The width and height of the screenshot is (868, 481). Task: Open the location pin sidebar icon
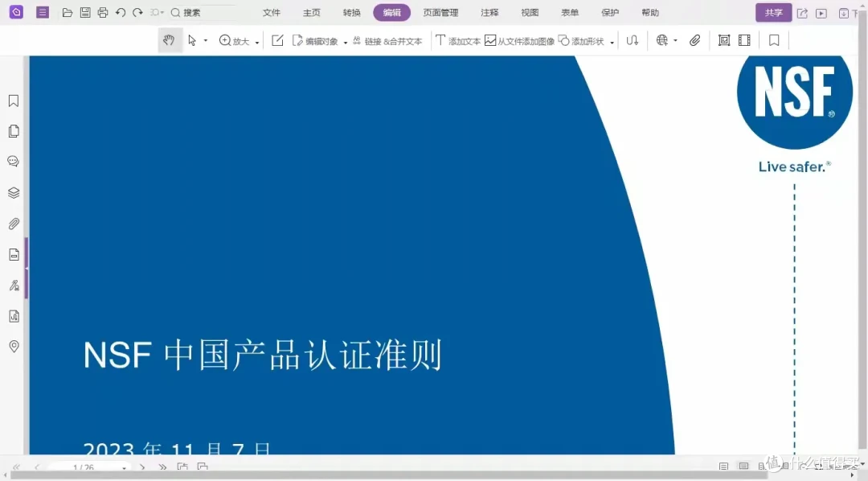coord(14,347)
